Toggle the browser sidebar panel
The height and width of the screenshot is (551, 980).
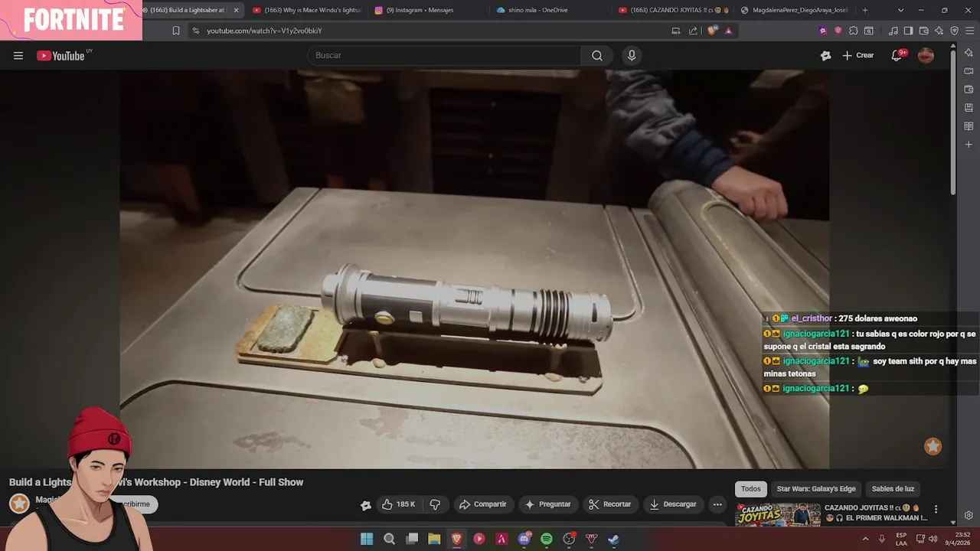click(908, 31)
